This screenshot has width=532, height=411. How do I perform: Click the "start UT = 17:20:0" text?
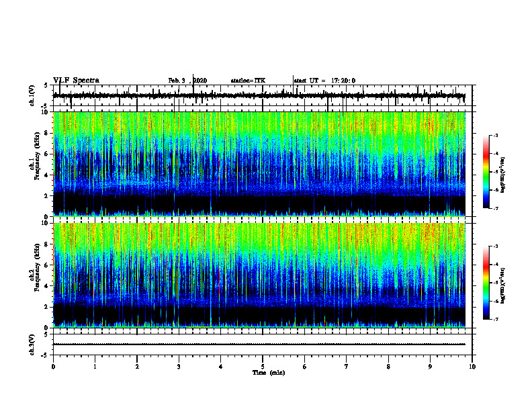coord(324,81)
